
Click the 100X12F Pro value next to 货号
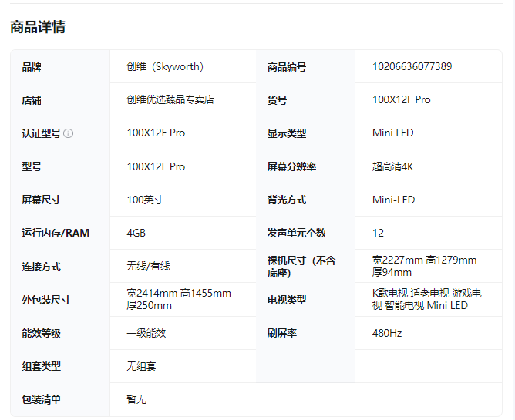pos(401,100)
